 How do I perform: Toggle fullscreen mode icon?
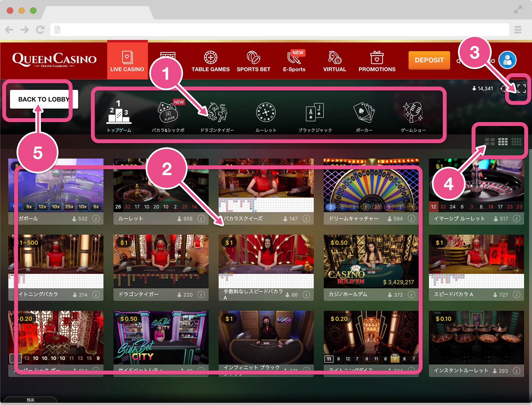pos(521,88)
